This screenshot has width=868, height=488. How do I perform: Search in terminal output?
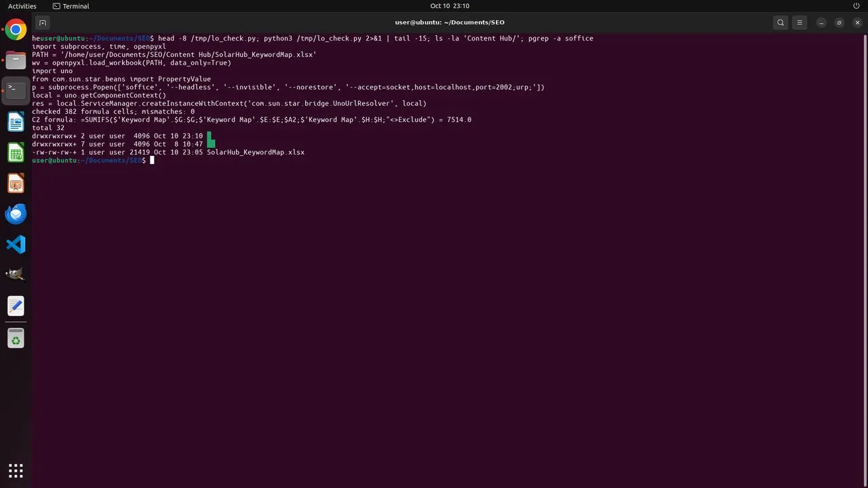(x=781, y=22)
